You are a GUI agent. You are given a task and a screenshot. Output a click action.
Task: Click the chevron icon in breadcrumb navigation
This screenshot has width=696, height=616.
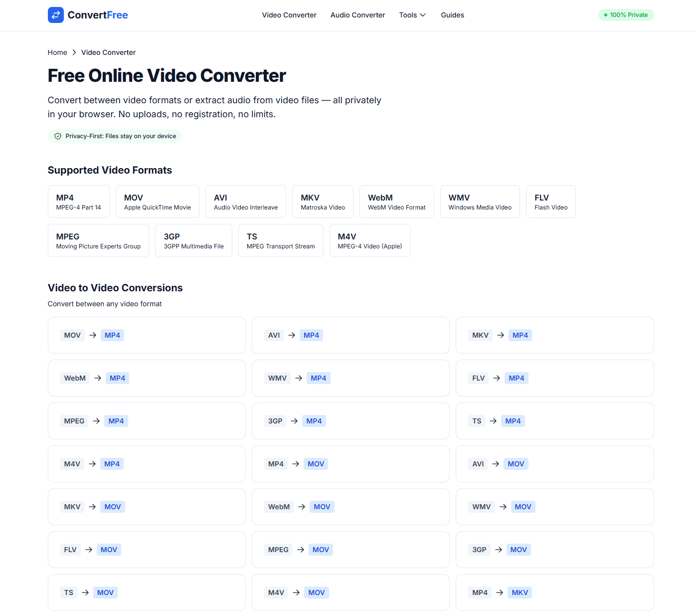tap(74, 52)
